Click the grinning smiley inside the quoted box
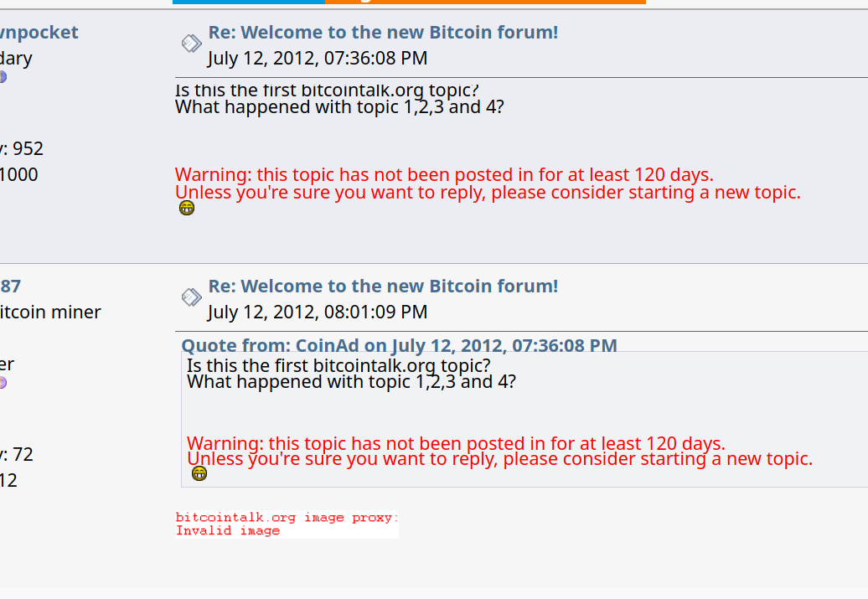 tap(199, 473)
